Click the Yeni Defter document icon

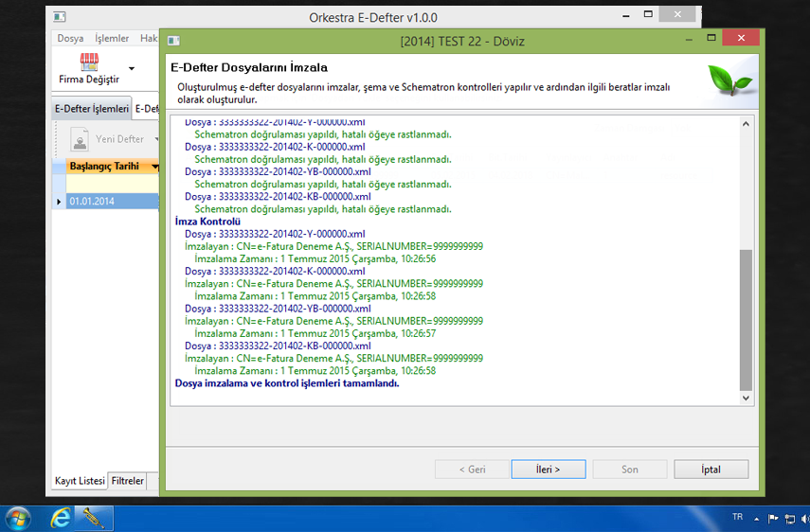[80, 139]
